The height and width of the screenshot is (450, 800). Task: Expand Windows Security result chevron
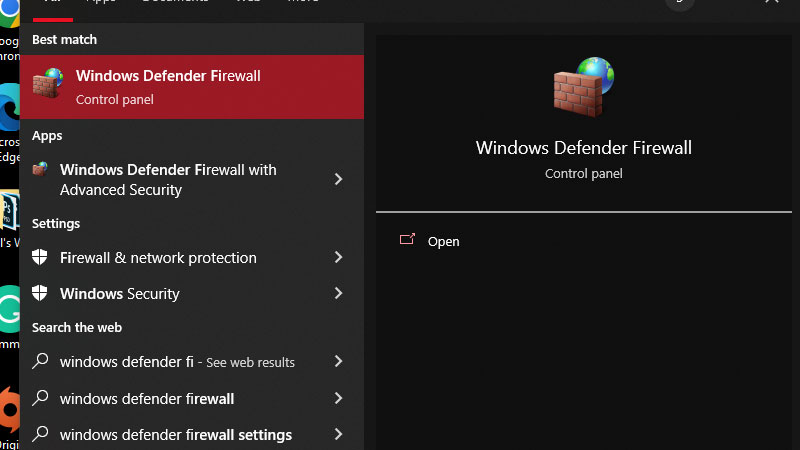click(338, 293)
